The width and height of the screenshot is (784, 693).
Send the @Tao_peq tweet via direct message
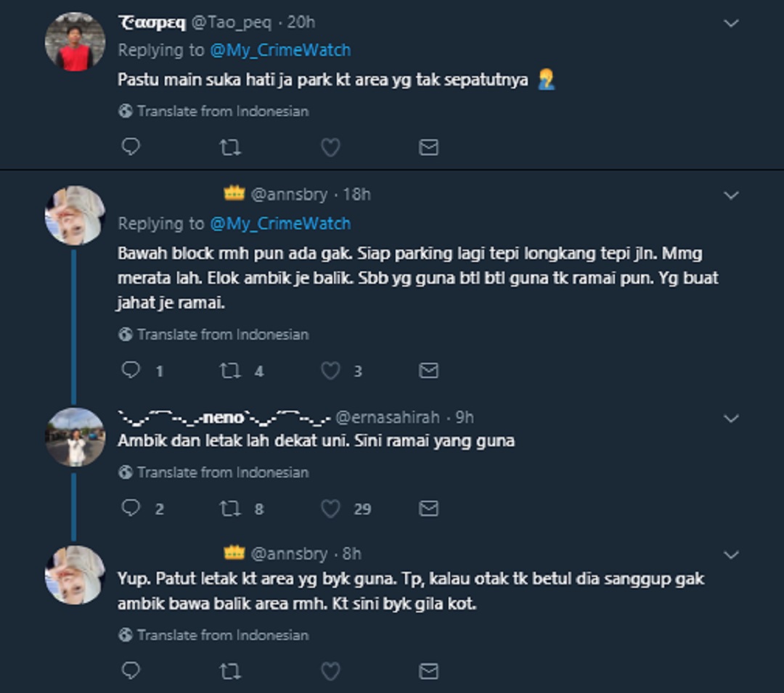pyautogui.click(x=429, y=147)
